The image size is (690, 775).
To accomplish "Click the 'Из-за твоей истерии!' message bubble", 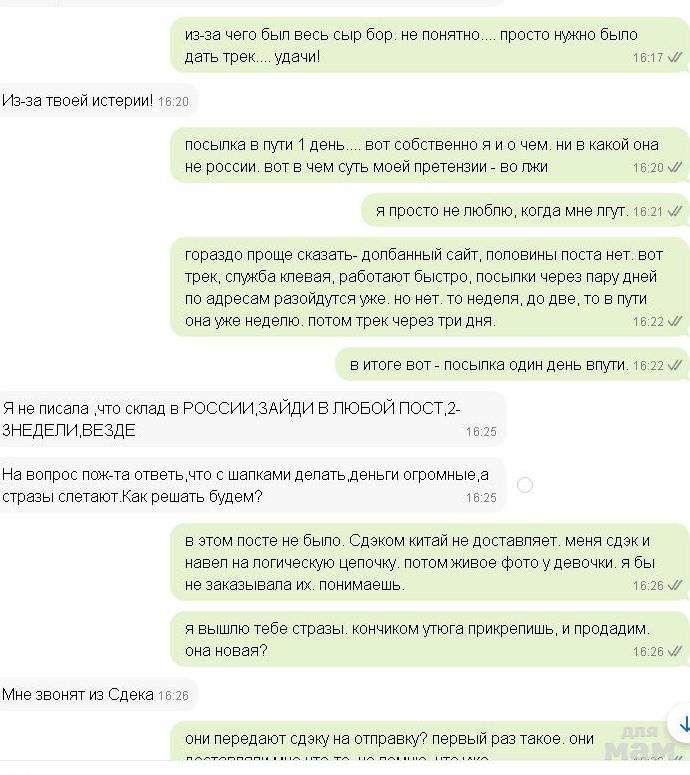I will (x=98, y=101).
